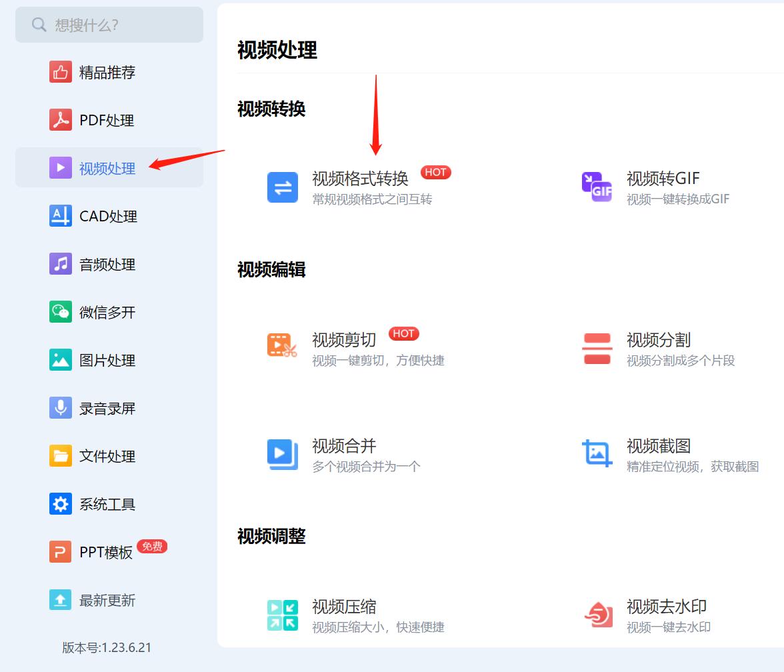The image size is (784, 672).
Task: Open the 视频合并 merge icon
Action: [x=282, y=454]
